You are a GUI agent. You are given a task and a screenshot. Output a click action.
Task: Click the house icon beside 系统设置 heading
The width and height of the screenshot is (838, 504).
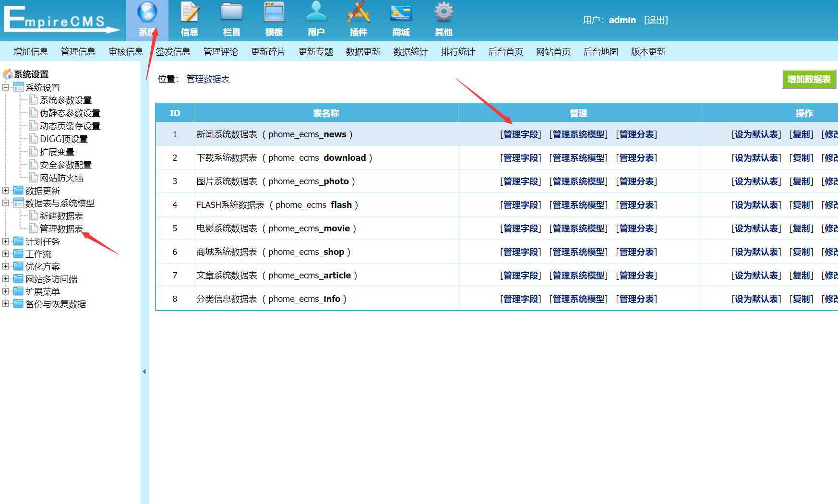(x=8, y=74)
